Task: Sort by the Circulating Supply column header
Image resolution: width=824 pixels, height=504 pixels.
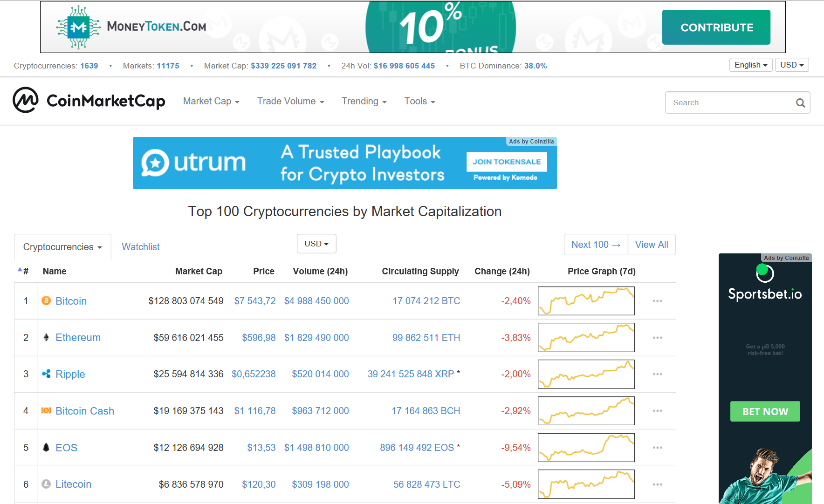Action: tap(420, 271)
